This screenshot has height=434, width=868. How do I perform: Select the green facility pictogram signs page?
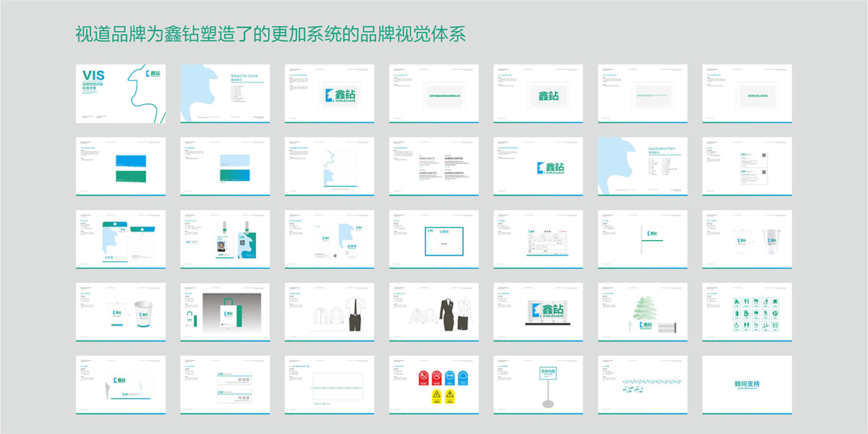(747, 312)
